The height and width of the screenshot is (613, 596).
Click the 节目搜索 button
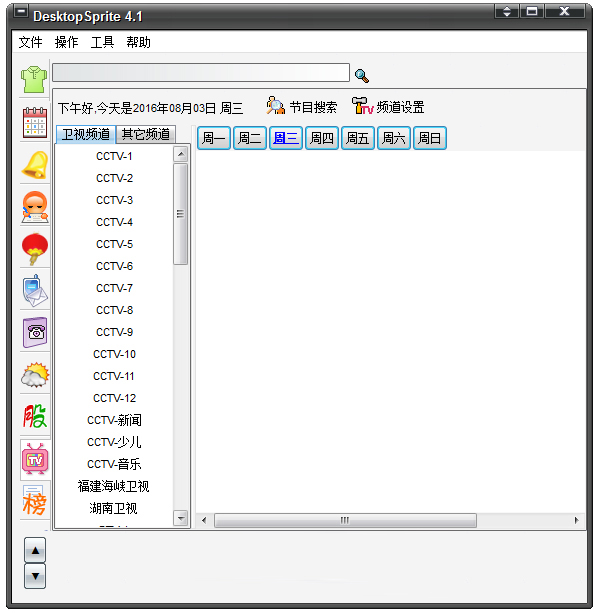pyautogui.click(x=301, y=106)
